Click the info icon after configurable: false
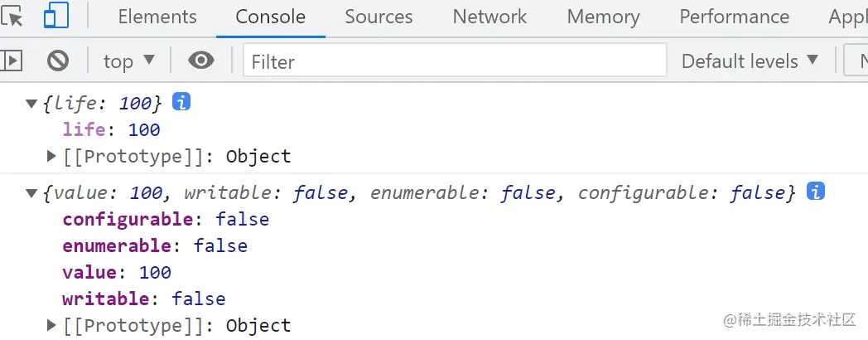The height and width of the screenshot is (340, 868). pyautogui.click(x=815, y=192)
